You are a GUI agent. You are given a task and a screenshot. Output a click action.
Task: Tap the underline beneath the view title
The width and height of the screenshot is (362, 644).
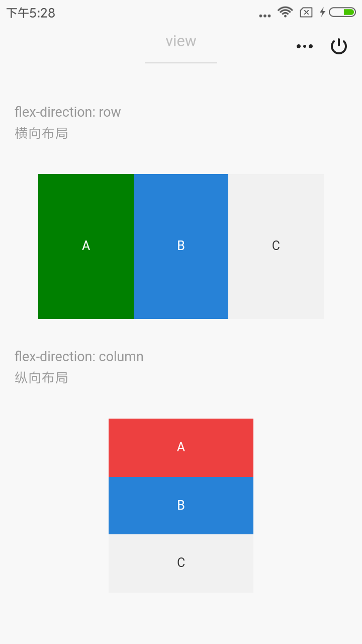181,63
